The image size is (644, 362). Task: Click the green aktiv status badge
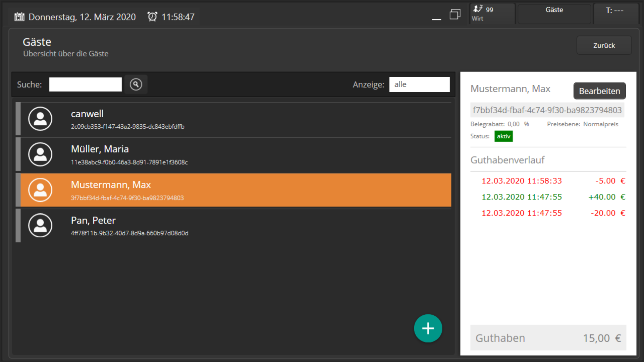503,136
